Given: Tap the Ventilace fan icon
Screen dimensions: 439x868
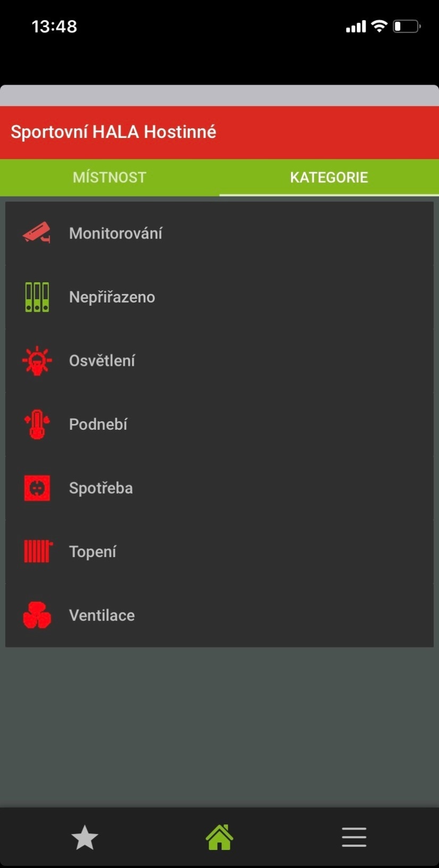Looking at the screenshot, I should (37, 615).
